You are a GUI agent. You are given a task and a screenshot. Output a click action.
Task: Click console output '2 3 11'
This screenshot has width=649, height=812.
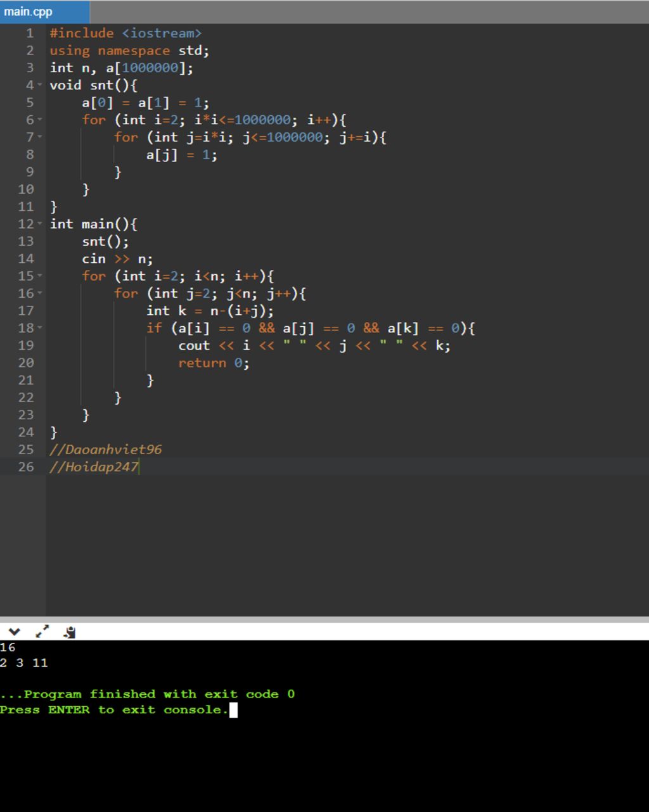click(x=24, y=663)
